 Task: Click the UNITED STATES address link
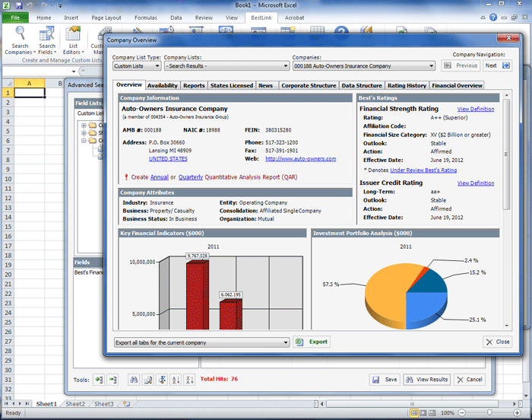(168, 159)
